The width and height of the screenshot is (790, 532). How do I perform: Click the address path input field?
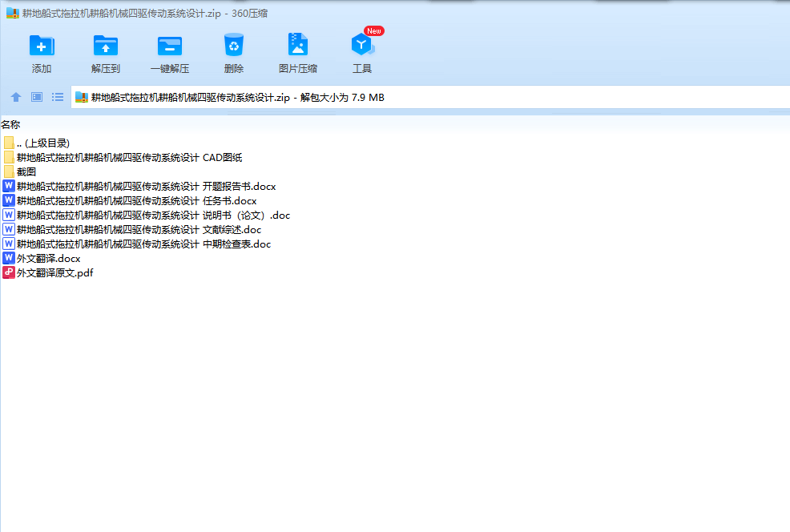(430, 97)
